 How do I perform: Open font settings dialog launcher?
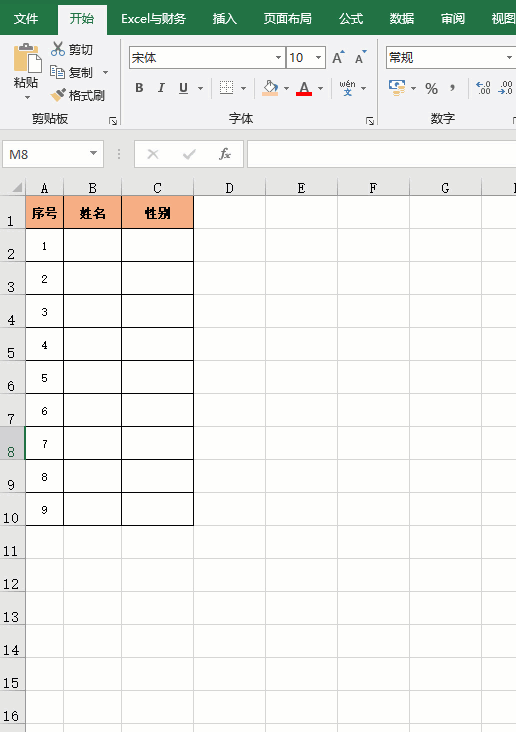click(370, 121)
